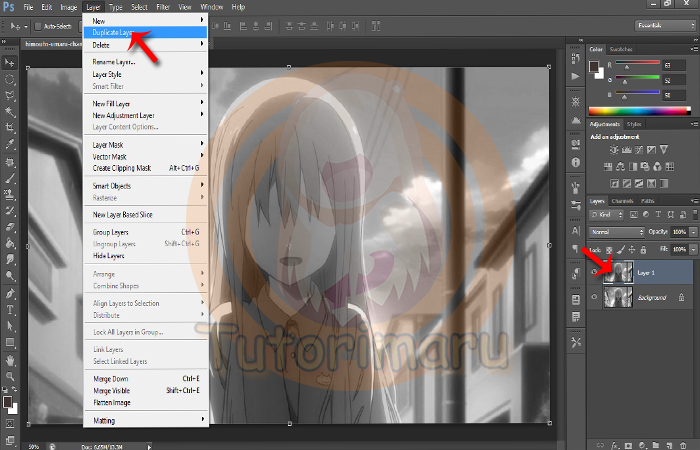Choose Flatten Image menu entry
The image size is (700, 450).
click(x=146, y=402)
